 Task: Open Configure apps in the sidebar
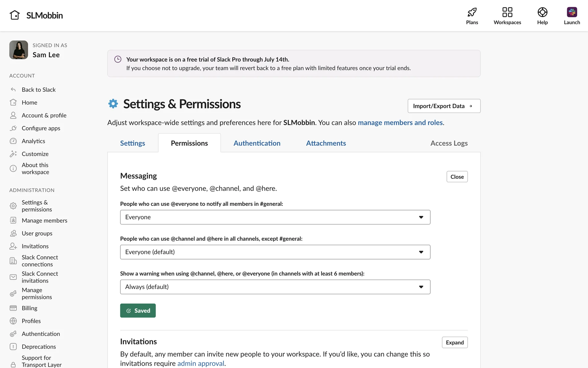click(41, 128)
